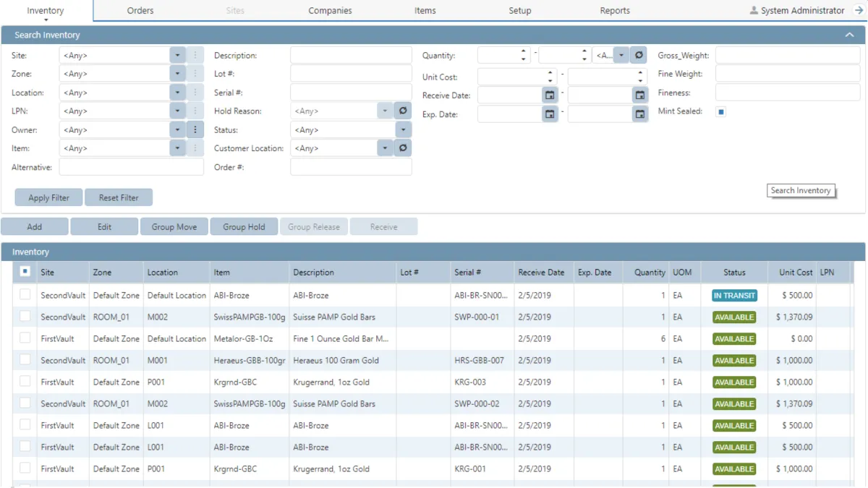Open the Reports tab
The width and height of the screenshot is (868, 488).
[615, 11]
